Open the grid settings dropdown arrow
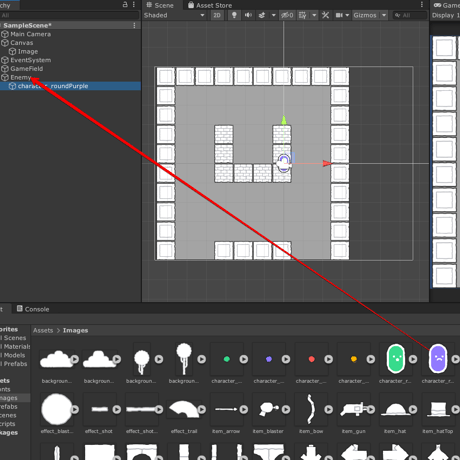 (314, 15)
